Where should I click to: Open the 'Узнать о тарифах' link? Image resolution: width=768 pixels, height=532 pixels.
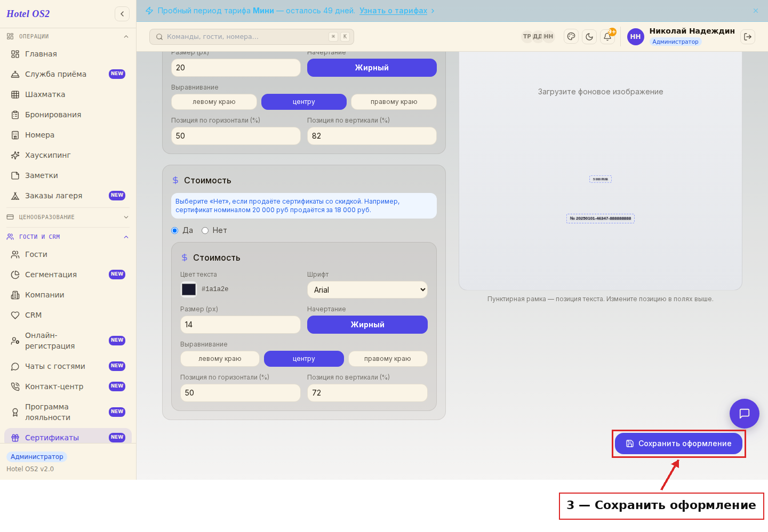click(393, 11)
